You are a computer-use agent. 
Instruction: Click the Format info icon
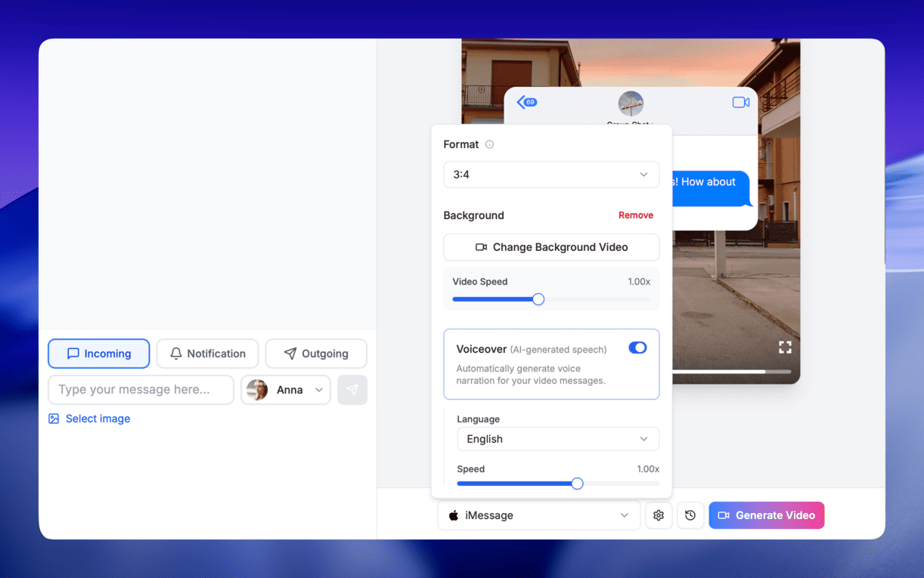pos(489,144)
